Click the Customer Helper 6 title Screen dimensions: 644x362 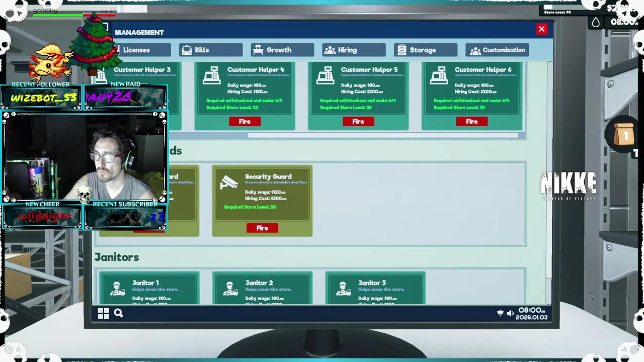point(483,70)
